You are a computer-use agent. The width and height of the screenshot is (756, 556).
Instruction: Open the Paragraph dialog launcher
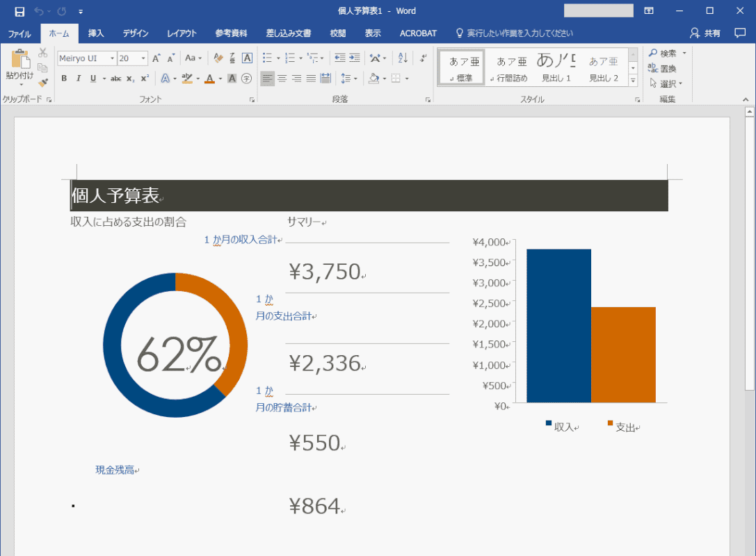point(428,100)
